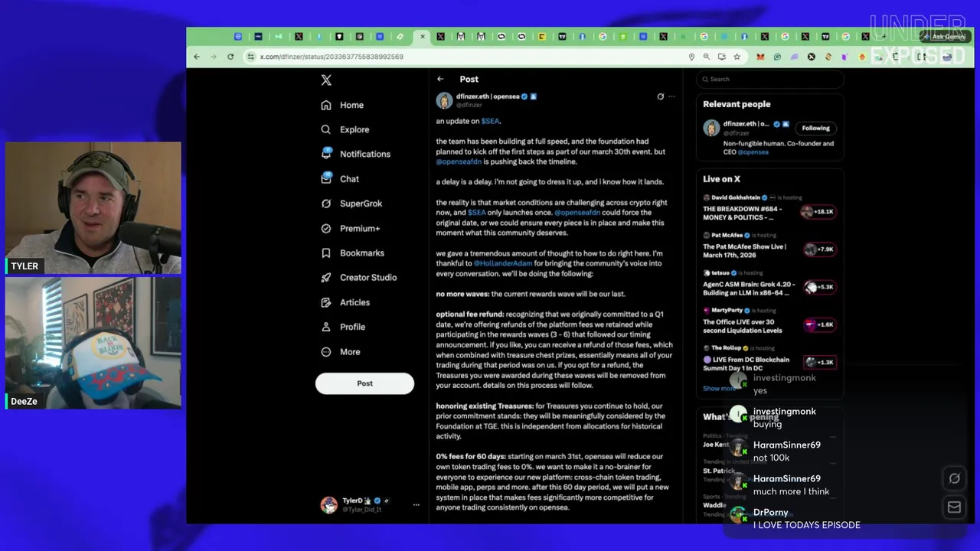This screenshot has height=551, width=980.
Task: Click the browser back arrow
Action: click(197, 57)
